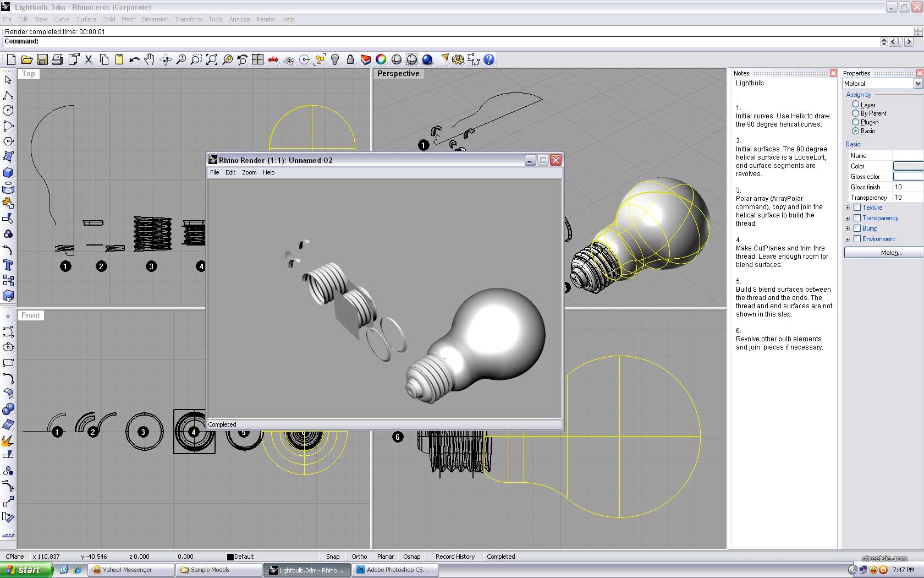Click the blue sphere Render icon

coord(427,59)
